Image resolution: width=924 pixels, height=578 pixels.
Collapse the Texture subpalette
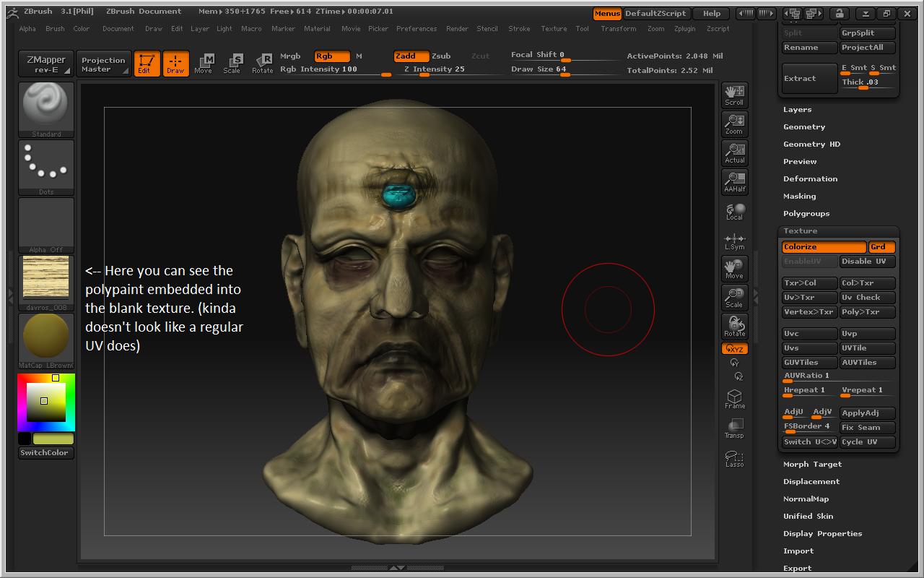[x=800, y=231]
